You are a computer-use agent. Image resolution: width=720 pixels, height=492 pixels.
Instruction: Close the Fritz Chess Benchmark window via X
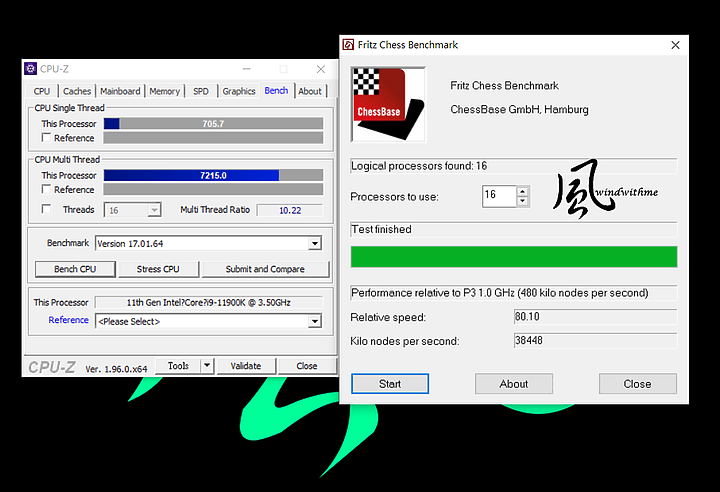[675, 45]
